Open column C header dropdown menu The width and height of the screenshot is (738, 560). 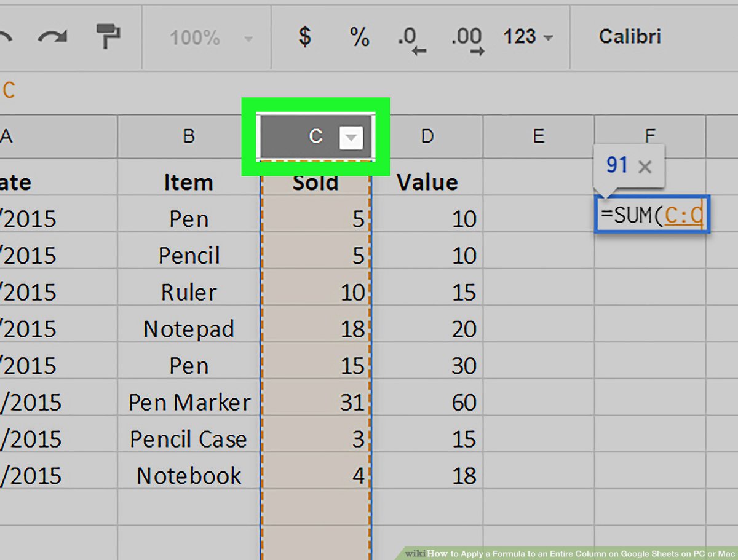351,138
